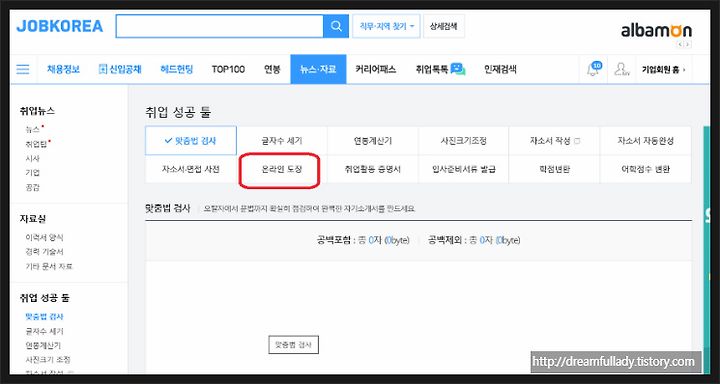Select the 어학점수 변환 tool tab
This screenshot has width=720, height=384.
pyautogui.click(x=646, y=169)
